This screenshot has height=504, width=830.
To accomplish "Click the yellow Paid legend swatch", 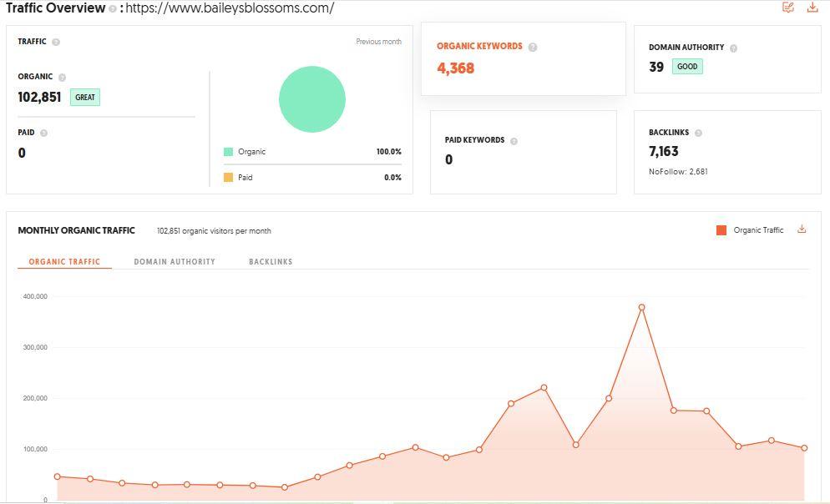I will coord(228,177).
